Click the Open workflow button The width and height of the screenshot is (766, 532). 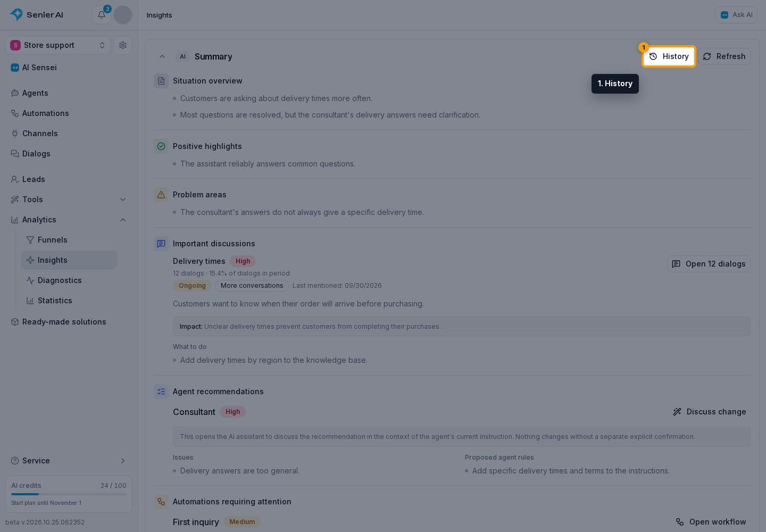pyautogui.click(x=711, y=522)
